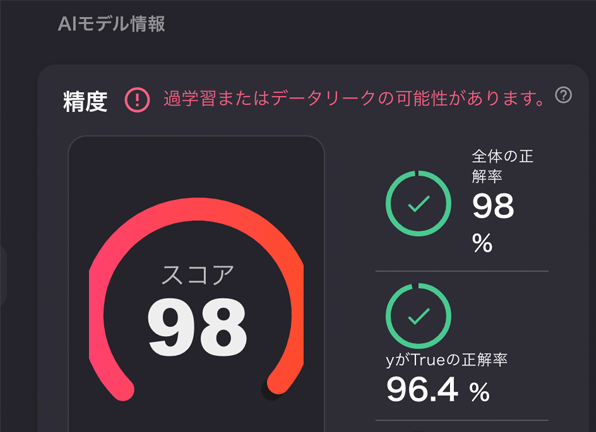Click the left end of the gauge arc

122,388
